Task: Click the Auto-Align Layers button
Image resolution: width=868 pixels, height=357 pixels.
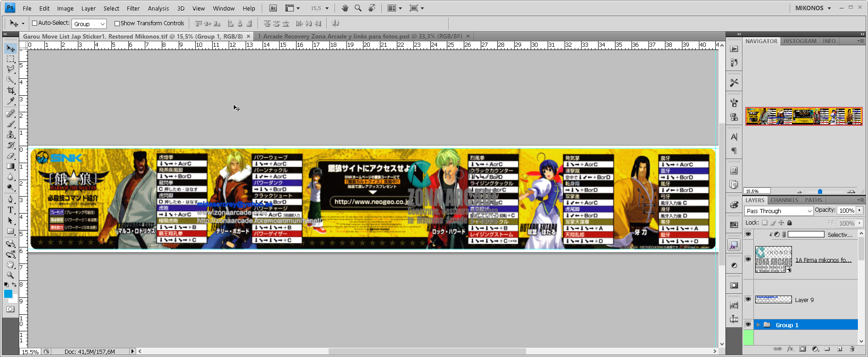Action: [335, 23]
